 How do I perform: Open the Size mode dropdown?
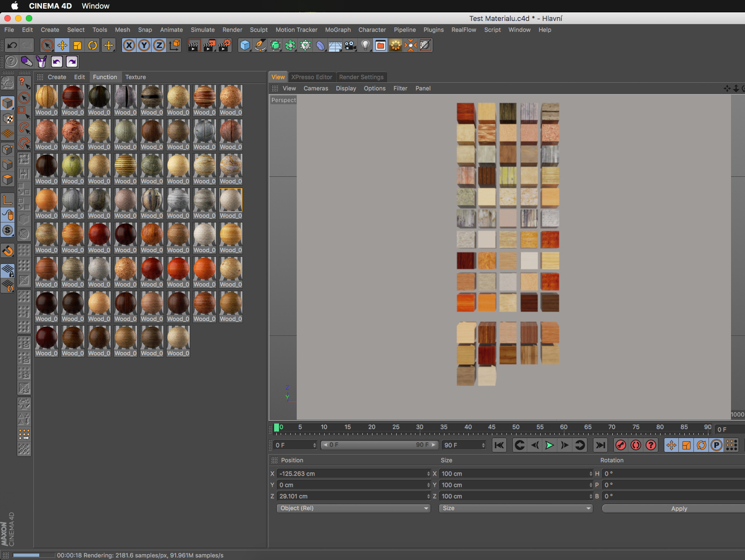[x=515, y=508]
